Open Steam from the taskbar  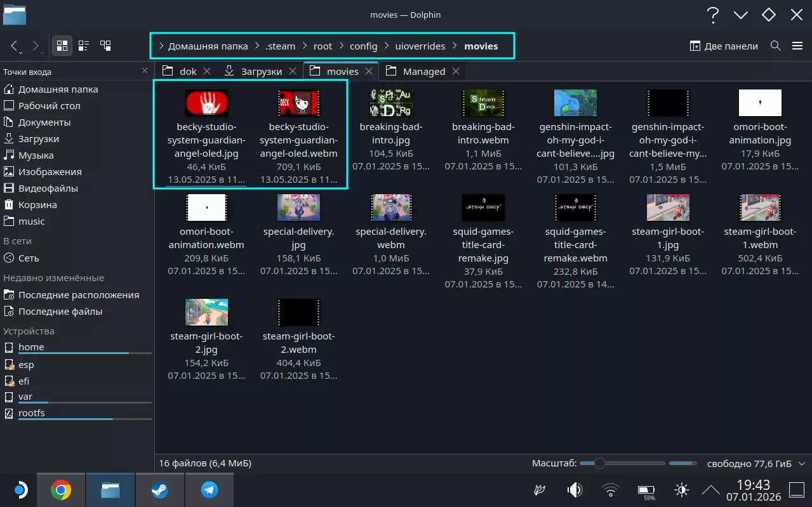point(160,489)
